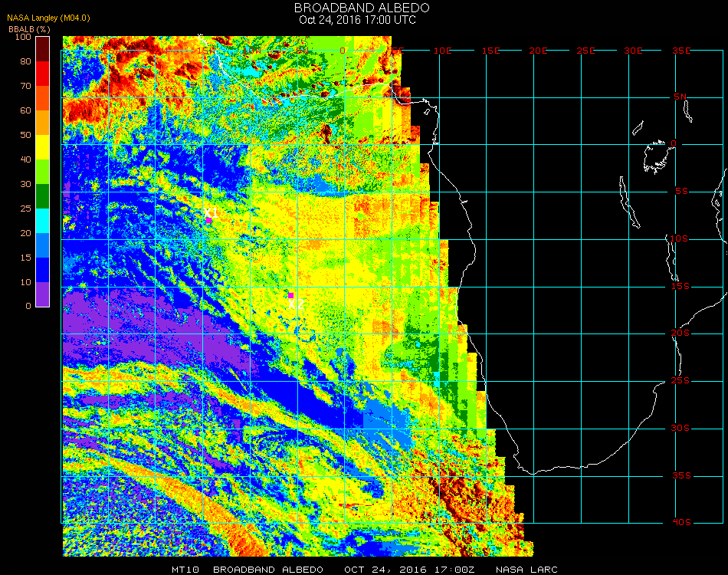Click the BROADBAND ALBEDO title text
This screenshot has width=728, height=575.
pos(362,8)
